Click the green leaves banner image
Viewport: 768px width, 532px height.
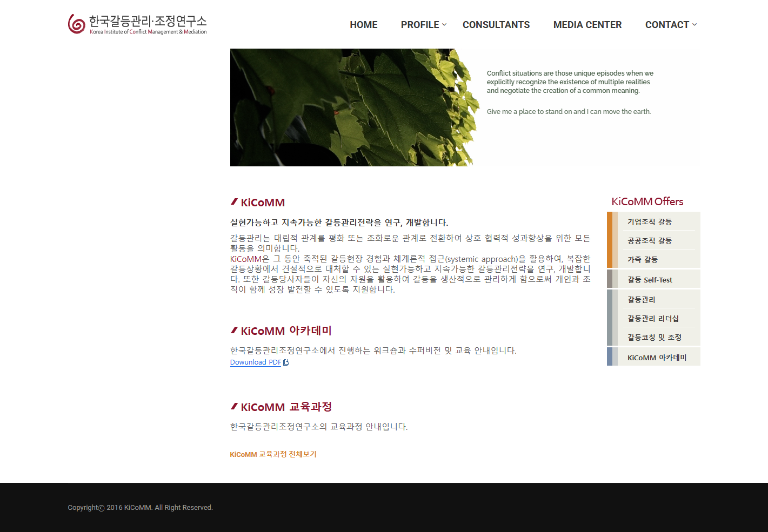pyautogui.click(x=355, y=107)
